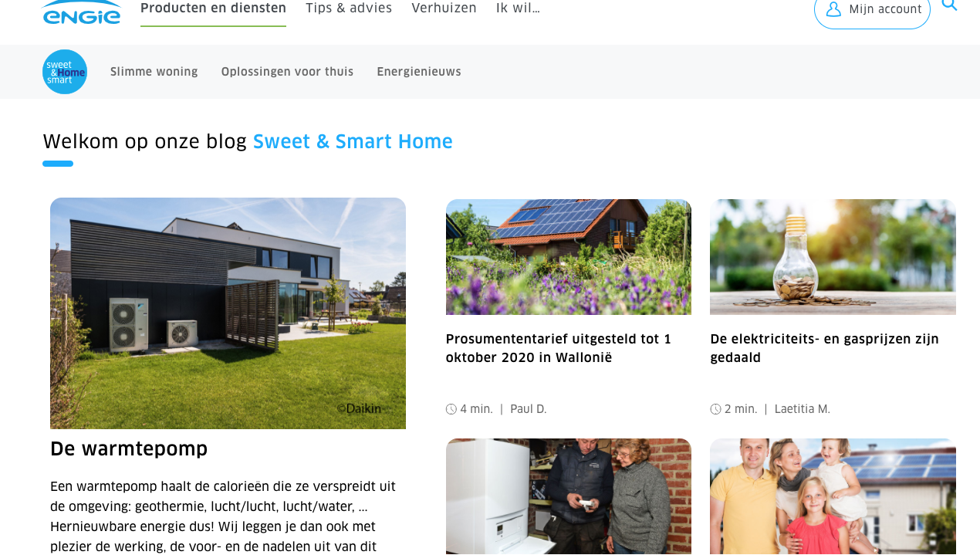Click the ENGIE logo
The width and height of the screenshot is (980, 555).
(82, 12)
